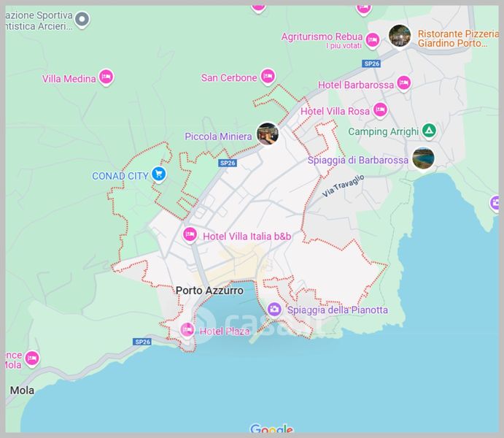This screenshot has width=504, height=438.
Task: Click the Google logo at the bottom
Action: pyautogui.click(x=271, y=429)
